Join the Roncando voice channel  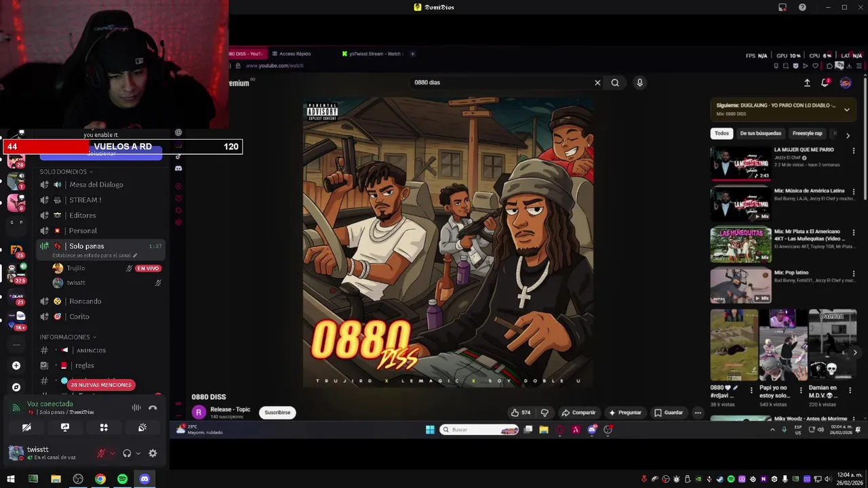pos(100,301)
